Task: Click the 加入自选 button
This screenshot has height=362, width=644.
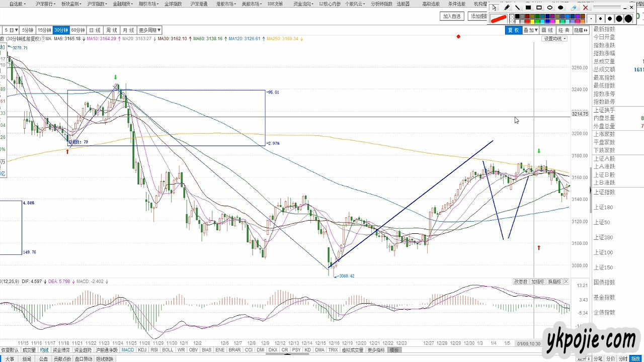Action: point(452,16)
